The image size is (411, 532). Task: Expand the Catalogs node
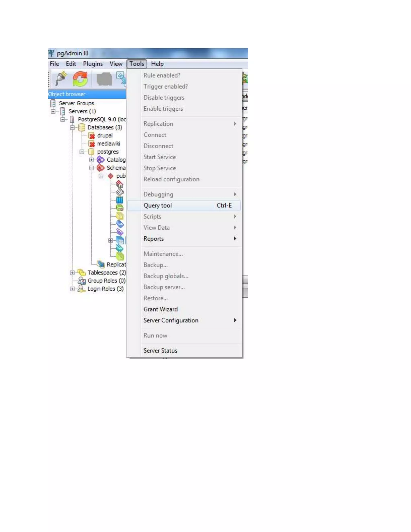[91, 160]
